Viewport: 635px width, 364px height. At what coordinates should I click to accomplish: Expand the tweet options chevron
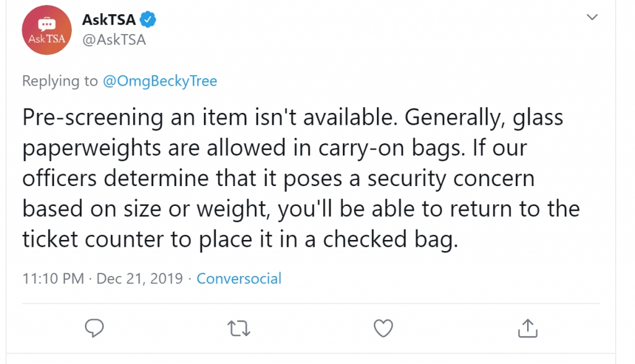pos(592,17)
